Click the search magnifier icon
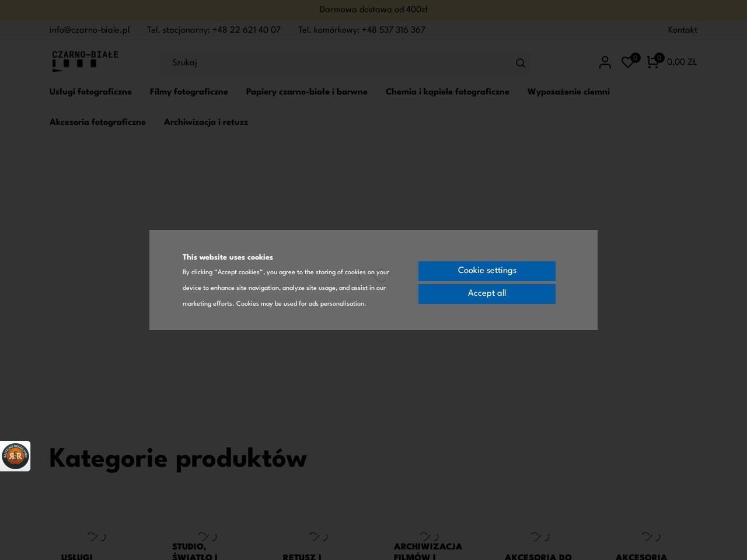Image resolution: width=747 pixels, height=560 pixels. point(519,63)
